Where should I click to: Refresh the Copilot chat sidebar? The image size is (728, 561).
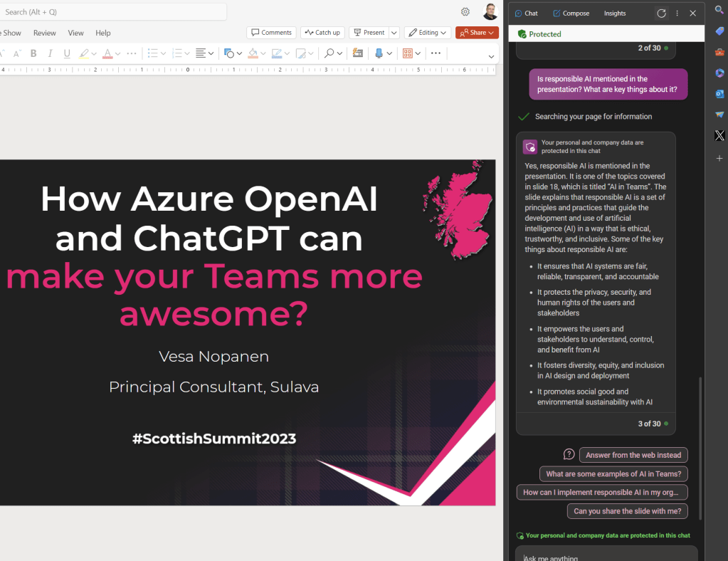coord(661,13)
